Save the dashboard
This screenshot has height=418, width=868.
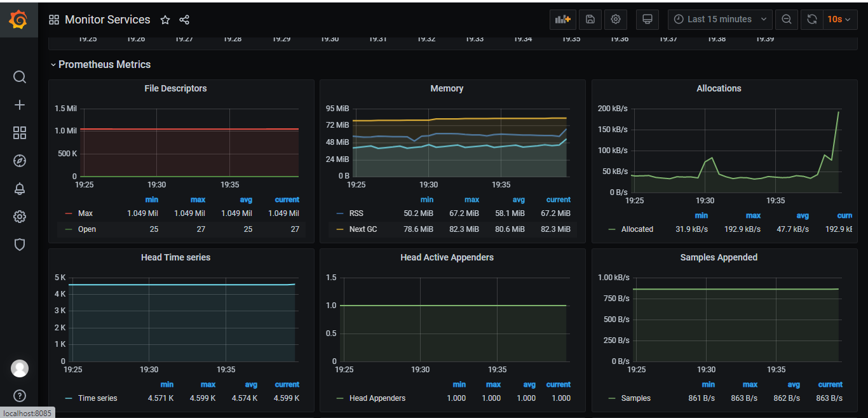pos(590,19)
